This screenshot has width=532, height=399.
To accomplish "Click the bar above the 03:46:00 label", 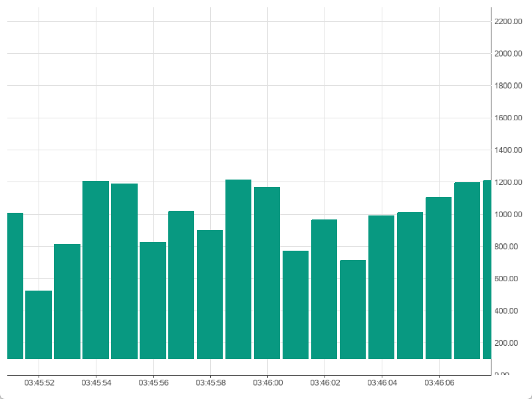I will coord(267,273).
